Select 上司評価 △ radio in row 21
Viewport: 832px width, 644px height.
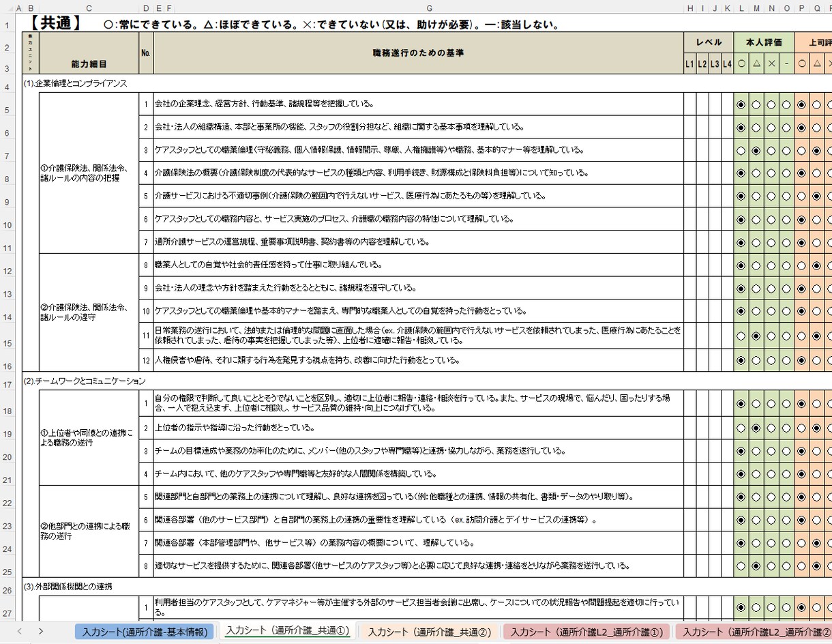coord(816,473)
